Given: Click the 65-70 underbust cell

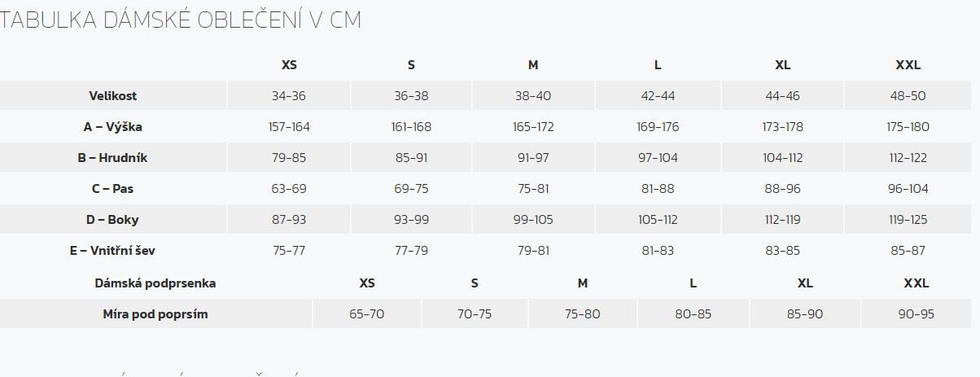Looking at the screenshot, I should coord(366,314).
